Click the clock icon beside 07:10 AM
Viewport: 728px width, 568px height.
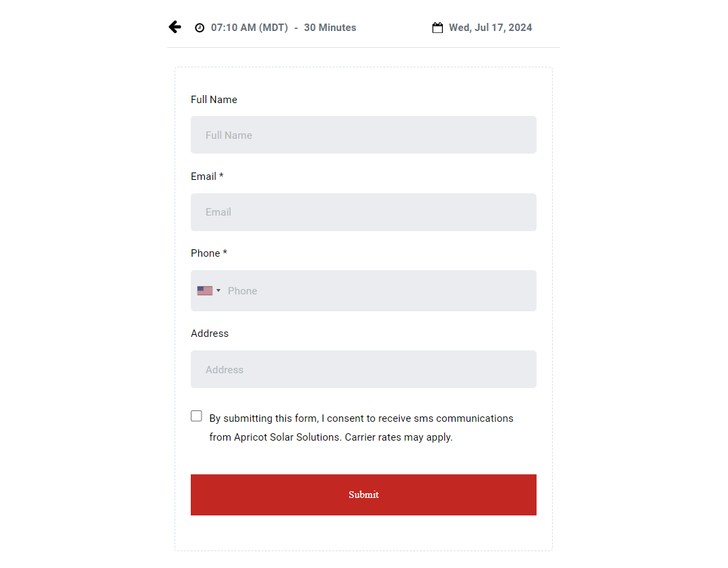pos(199,28)
